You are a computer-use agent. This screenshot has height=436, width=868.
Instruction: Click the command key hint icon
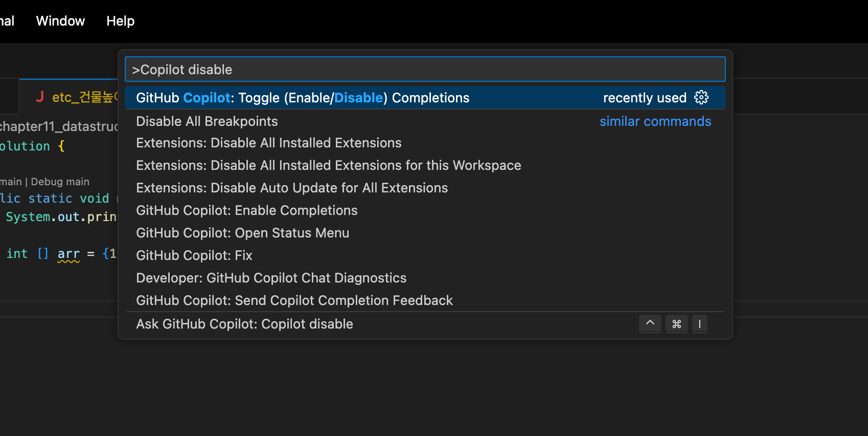[677, 323]
